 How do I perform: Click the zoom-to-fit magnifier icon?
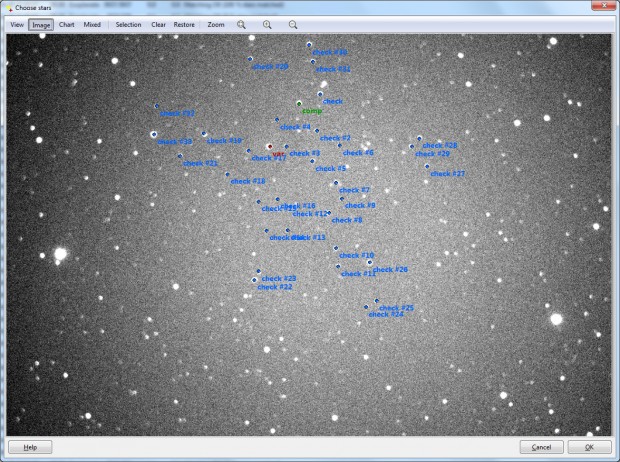pos(241,25)
